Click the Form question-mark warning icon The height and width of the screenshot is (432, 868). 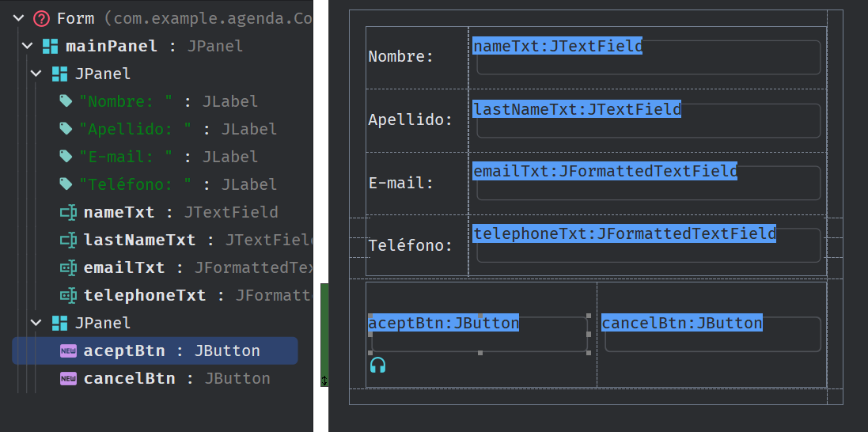[x=42, y=18]
